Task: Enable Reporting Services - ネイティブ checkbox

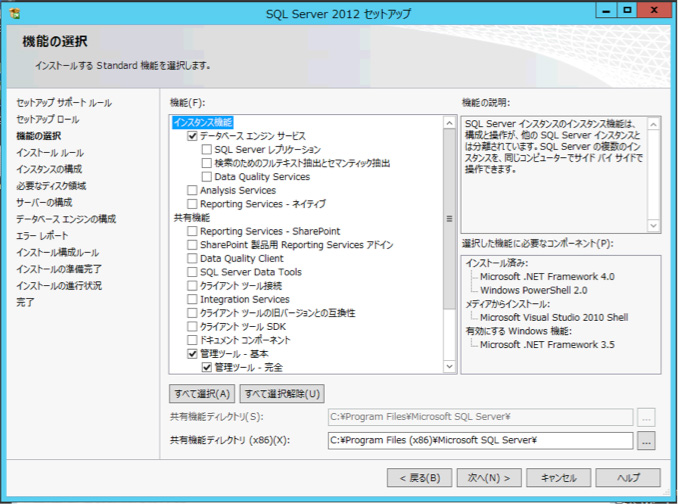Action: click(192, 204)
